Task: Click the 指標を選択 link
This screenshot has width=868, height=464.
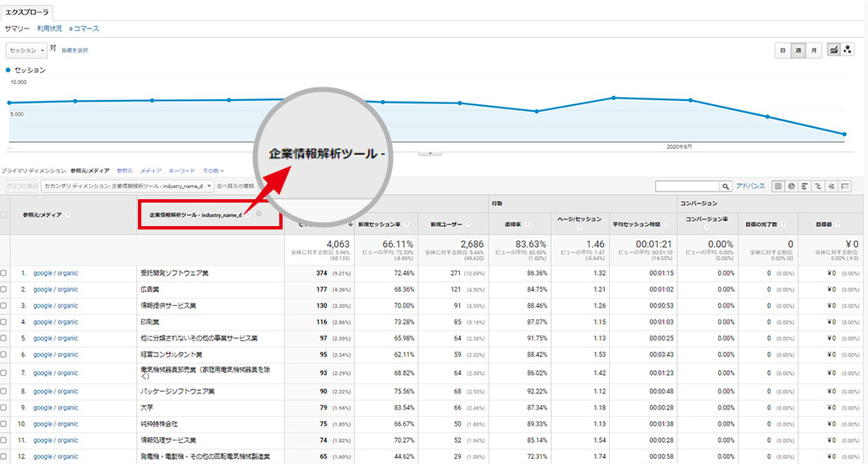Action: tap(75, 50)
